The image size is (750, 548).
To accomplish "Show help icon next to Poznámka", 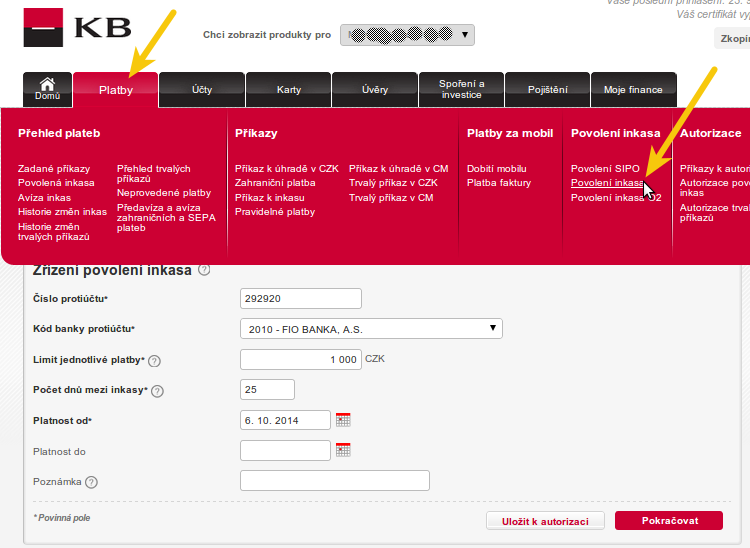I will [92, 482].
